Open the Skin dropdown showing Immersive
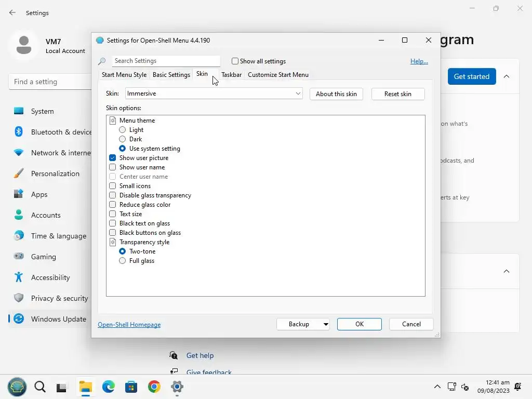 click(x=214, y=94)
